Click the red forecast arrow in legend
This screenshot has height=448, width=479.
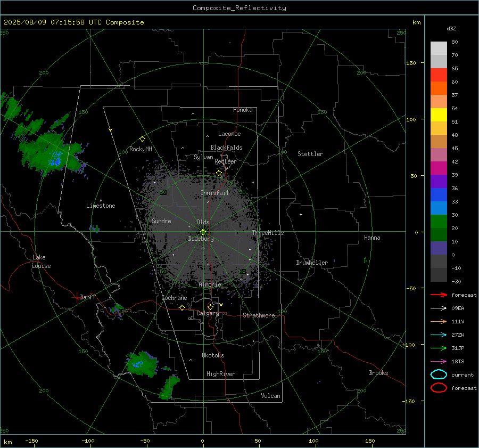(439, 295)
